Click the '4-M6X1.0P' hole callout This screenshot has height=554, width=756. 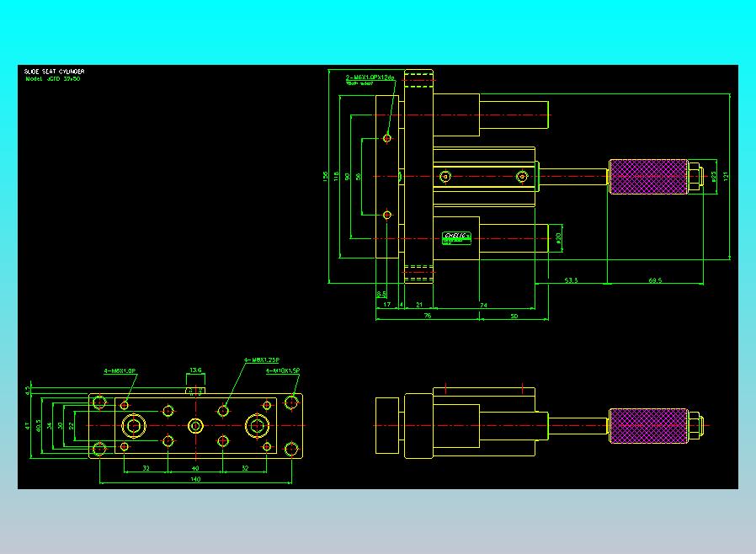point(120,371)
